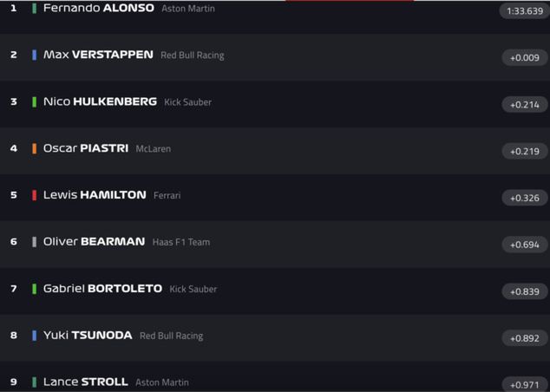Click Red Bull Racing label beside Verstappen

pyautogui.click(x=192, y=56)
